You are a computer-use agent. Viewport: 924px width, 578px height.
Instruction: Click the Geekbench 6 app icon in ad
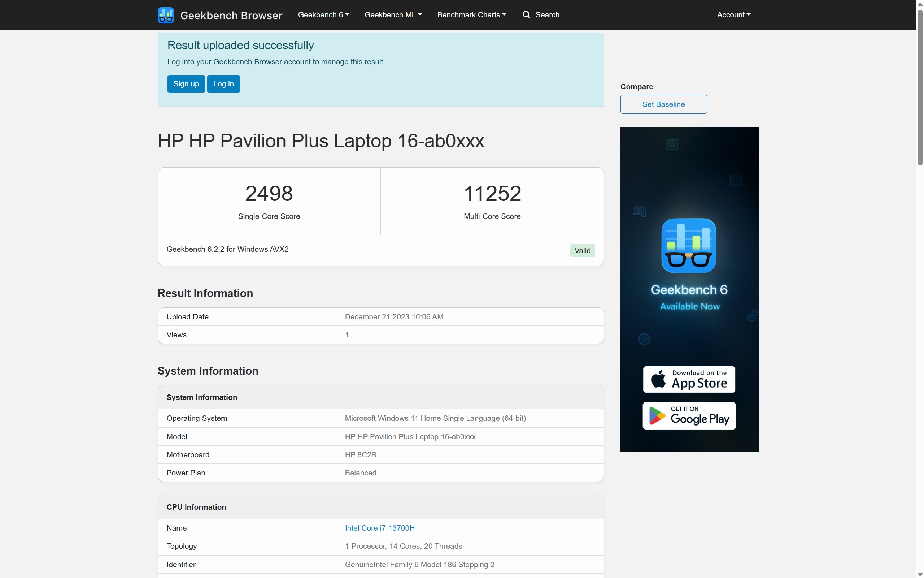click(688, 245)
